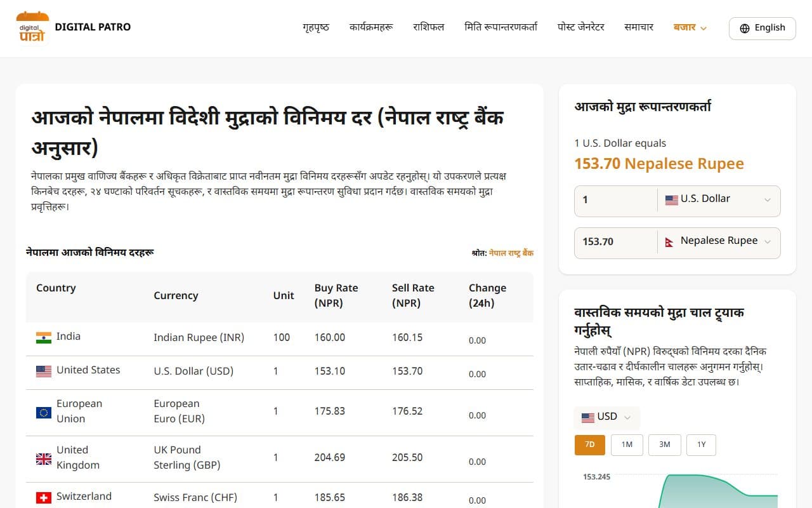Switch language to English
This screenshot has height=508, width=812.
[x=763, y=29]
